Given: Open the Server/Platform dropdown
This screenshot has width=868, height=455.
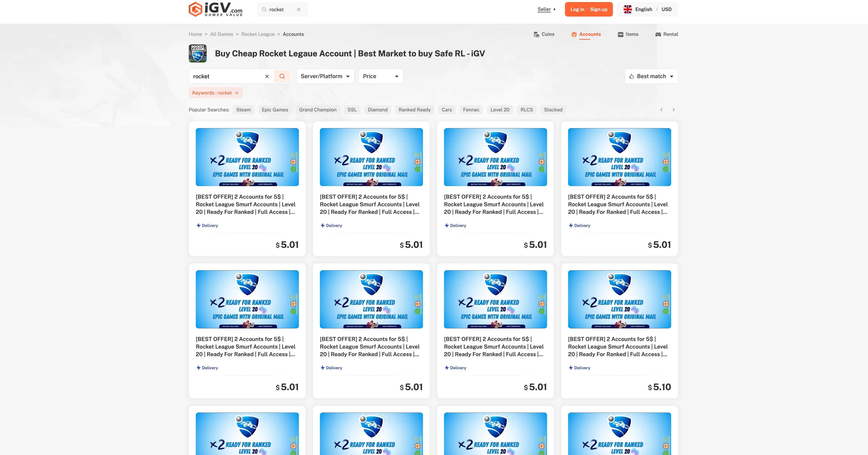Looking at the screenshot, I should pos(325,76).
